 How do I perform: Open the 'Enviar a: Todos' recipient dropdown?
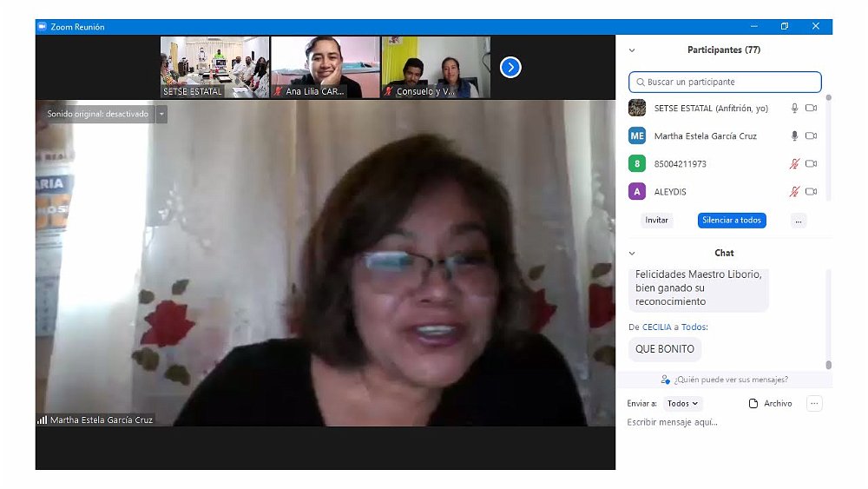pos(682,404)
